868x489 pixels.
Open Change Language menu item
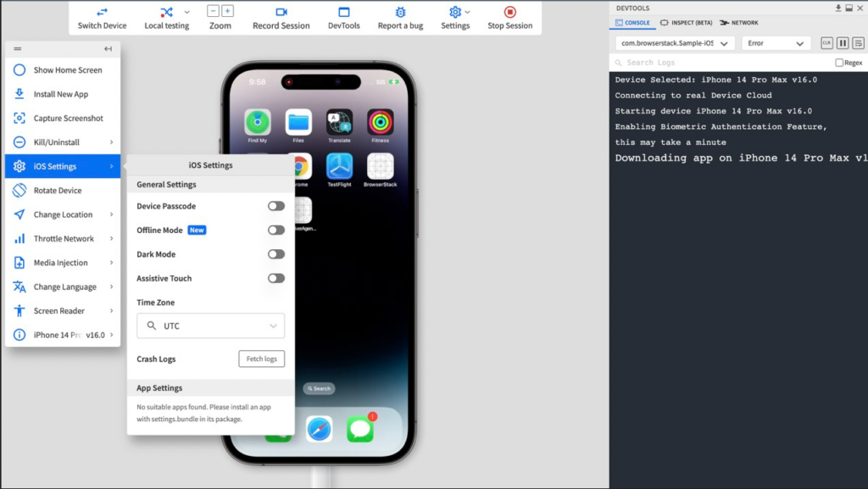[x=63, y=286]
